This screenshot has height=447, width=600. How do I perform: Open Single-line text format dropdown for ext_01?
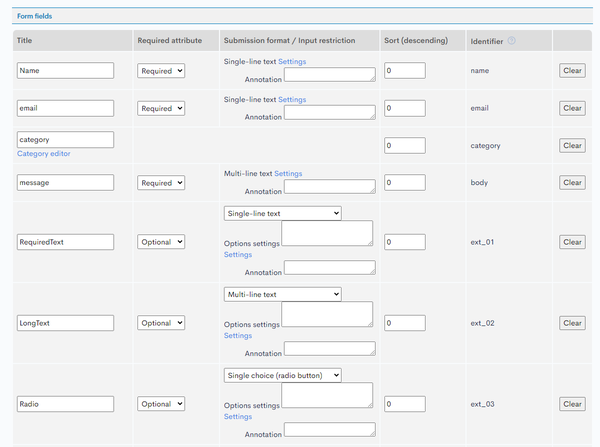pos(283,214)
